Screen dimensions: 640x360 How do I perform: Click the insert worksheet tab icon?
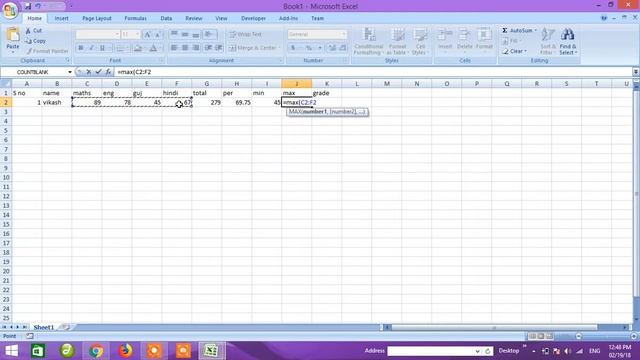click(65, 327)
